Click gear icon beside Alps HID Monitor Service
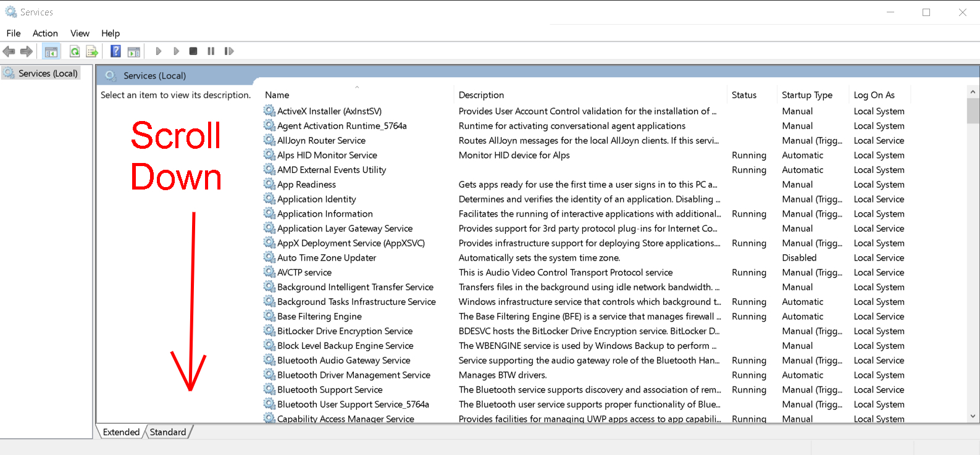Screen dimensions: 980x455 click(x=269, y=155)
